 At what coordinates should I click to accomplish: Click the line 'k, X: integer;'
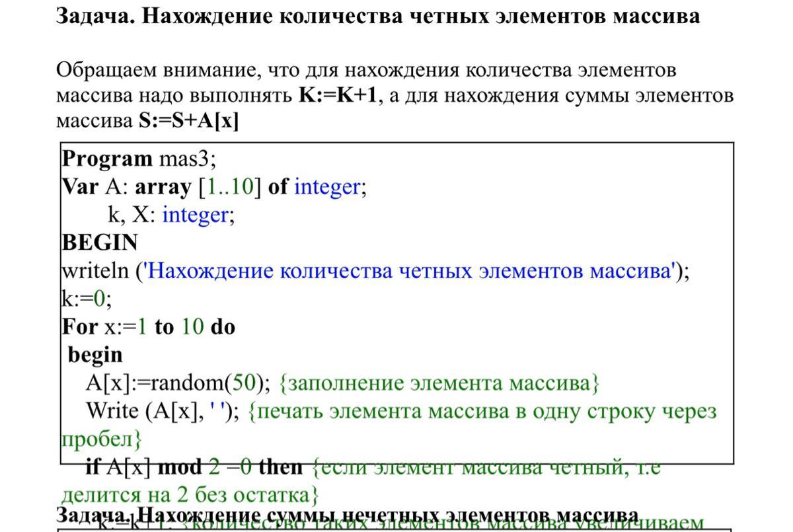tap(171, 215)
